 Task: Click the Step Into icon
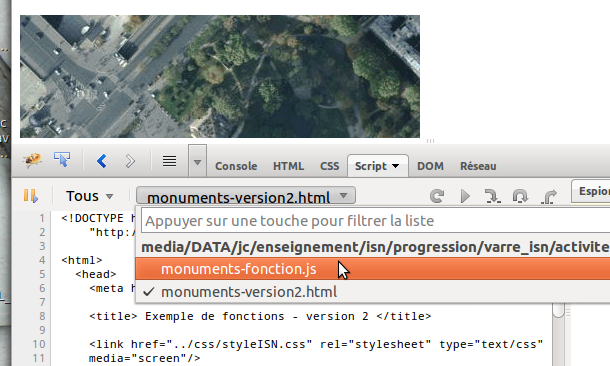[x=493, y=196]
